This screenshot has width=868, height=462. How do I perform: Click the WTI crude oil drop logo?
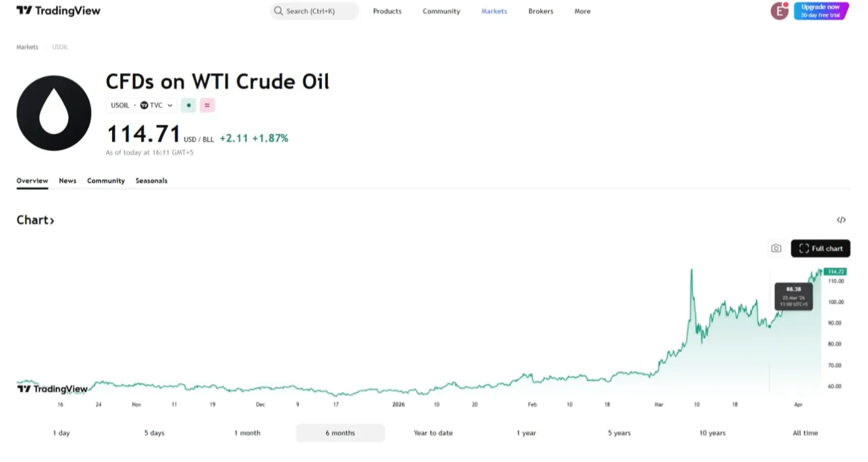54,113
